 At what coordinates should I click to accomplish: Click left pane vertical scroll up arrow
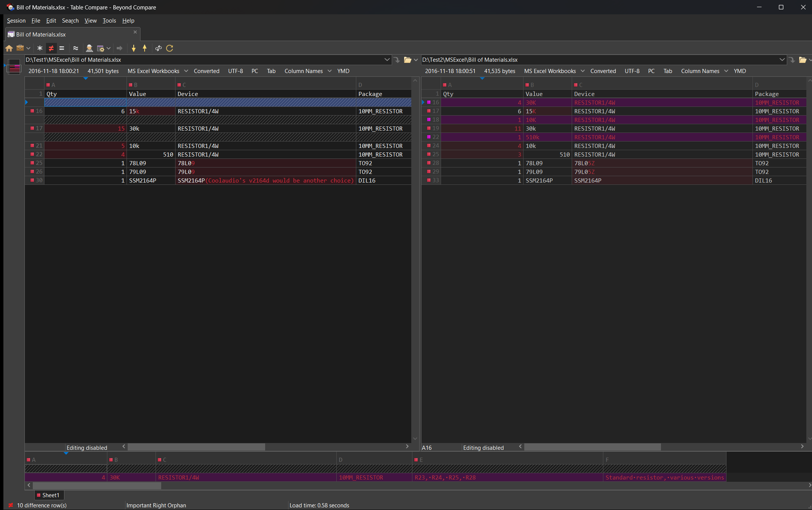pos(415,81)
